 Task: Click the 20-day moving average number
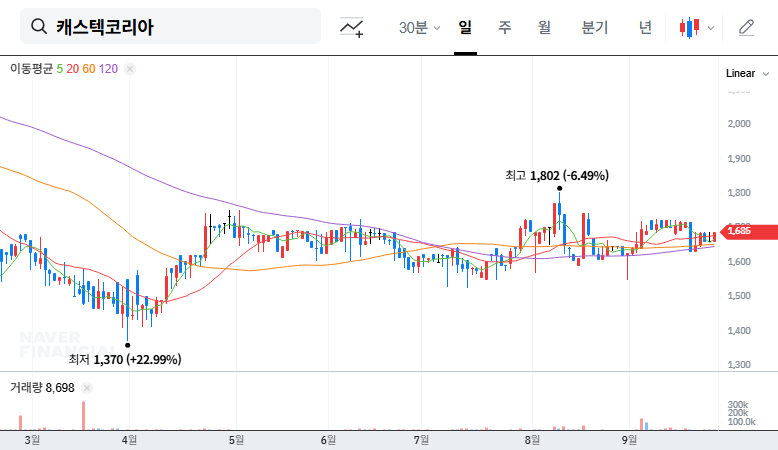coord(72,69)
